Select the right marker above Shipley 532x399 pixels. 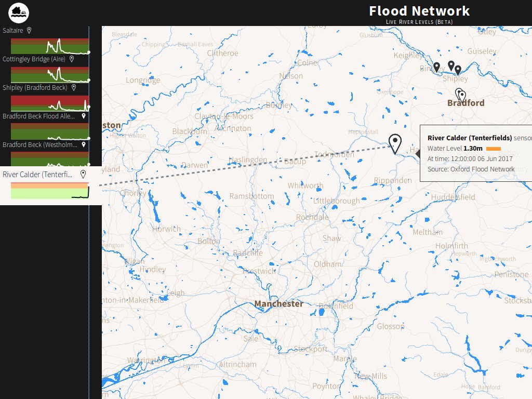[458, 70]
